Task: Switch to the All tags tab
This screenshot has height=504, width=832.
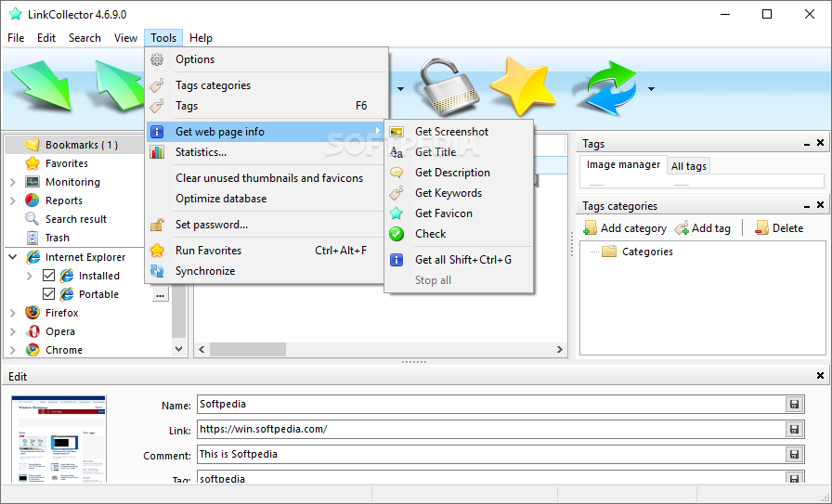Action: point(688,166)
